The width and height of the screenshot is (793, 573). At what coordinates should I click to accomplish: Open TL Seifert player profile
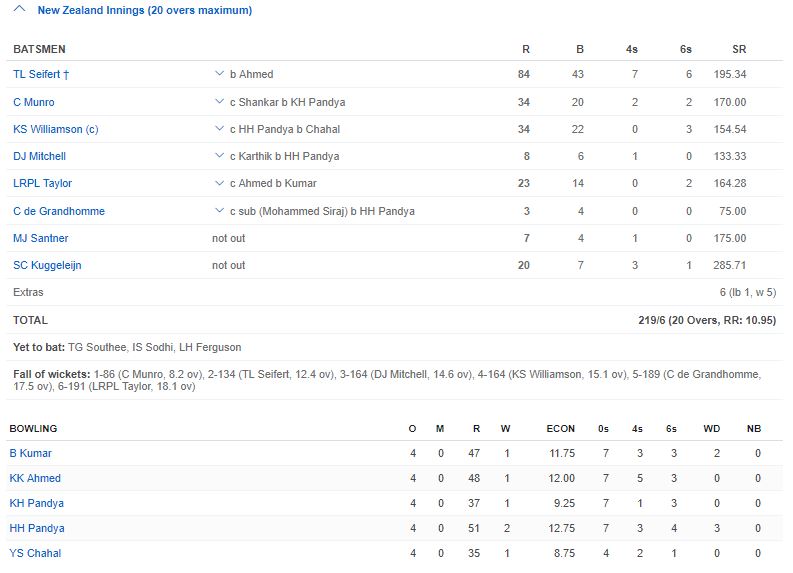tap(38, 75)
